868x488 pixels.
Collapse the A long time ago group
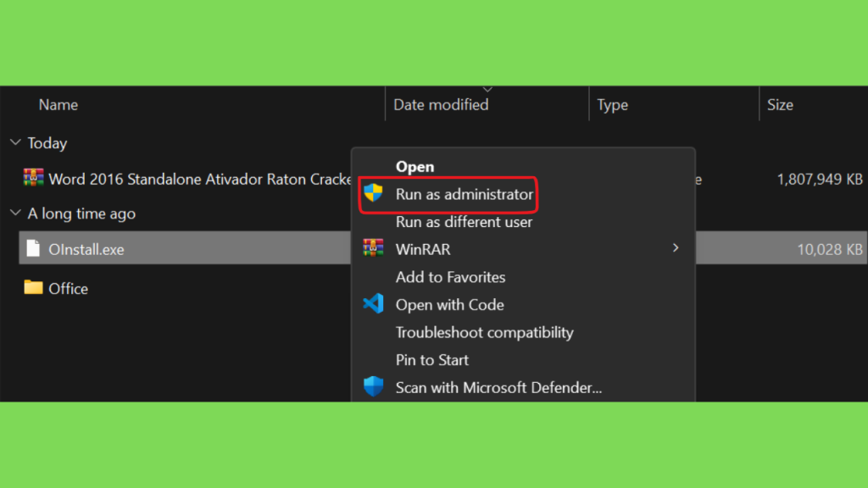click(15, 213)
